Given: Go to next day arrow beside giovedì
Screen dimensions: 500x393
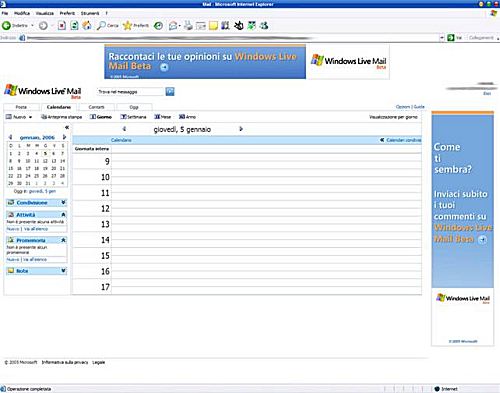Looking at the screenshot, I should pos(241,129).
